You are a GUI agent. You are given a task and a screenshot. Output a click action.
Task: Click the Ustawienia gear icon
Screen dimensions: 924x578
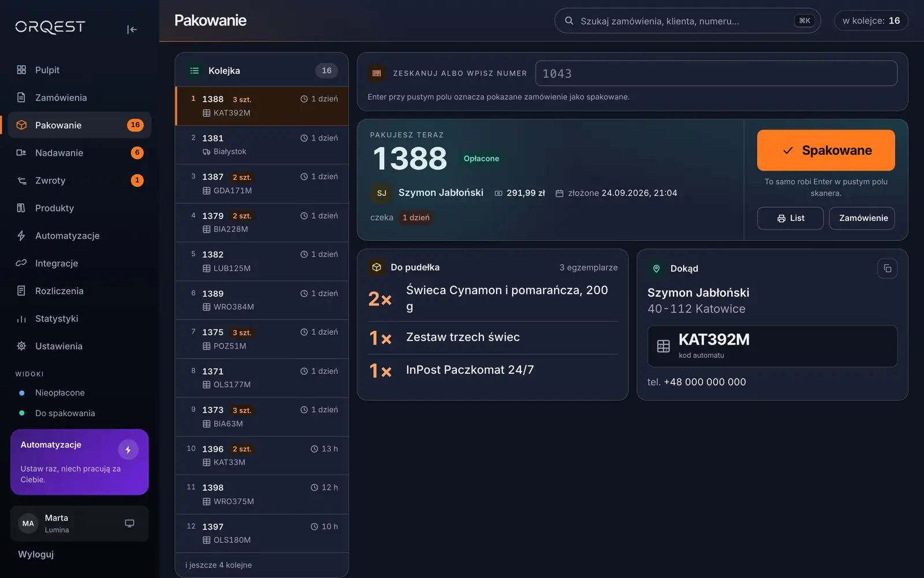click(x=21, y=346)
